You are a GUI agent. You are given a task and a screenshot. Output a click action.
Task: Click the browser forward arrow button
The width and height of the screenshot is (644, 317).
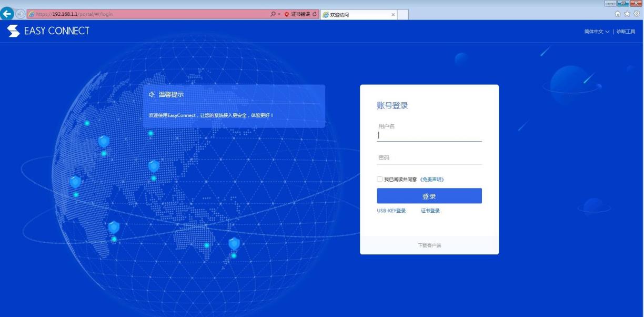pyautogui.click(x=21, y=14)
